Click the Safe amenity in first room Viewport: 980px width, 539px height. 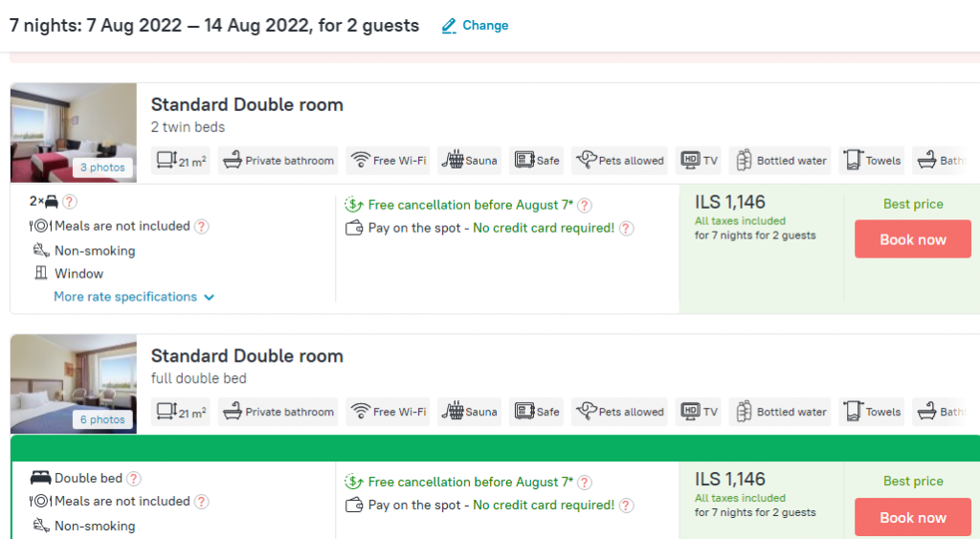tap(537, 161)
